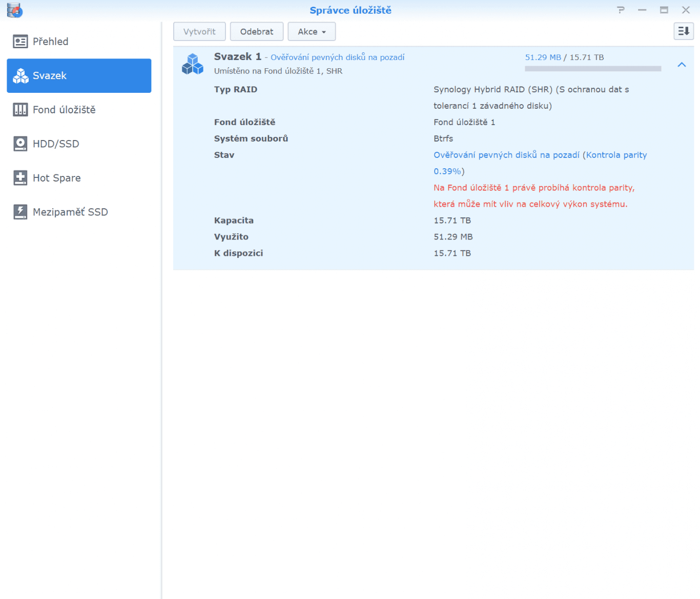Click the Kontrola parity 0.39% link
The image size is (700, 599).
click(540, 163)
